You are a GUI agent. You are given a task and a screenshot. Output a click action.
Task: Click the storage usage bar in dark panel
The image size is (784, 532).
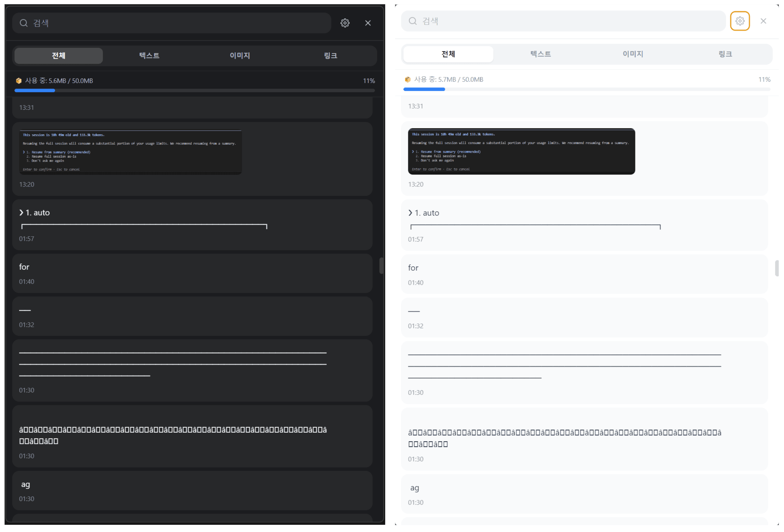point(195,91)
